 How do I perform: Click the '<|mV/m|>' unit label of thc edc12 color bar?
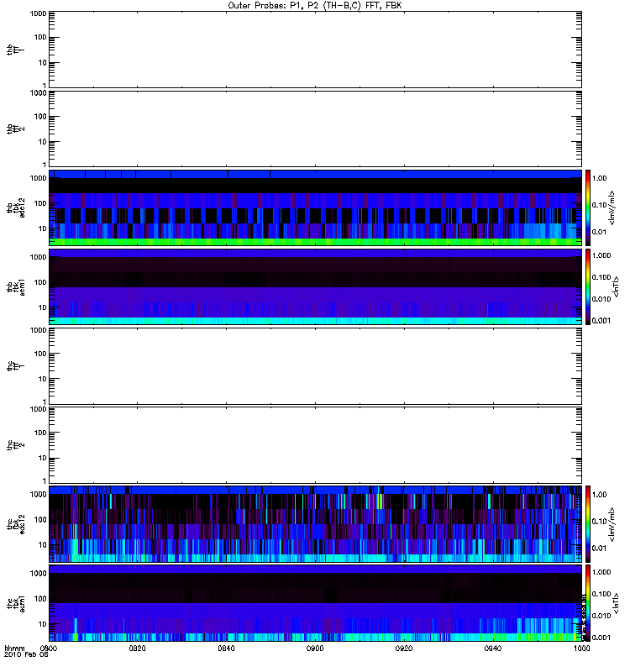[x=612, y=524]
